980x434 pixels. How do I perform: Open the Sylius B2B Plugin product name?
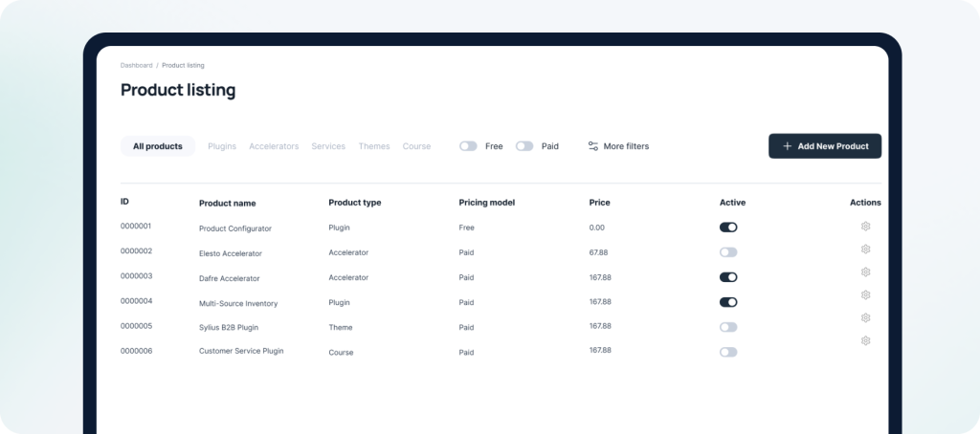[x=229, y=327]
